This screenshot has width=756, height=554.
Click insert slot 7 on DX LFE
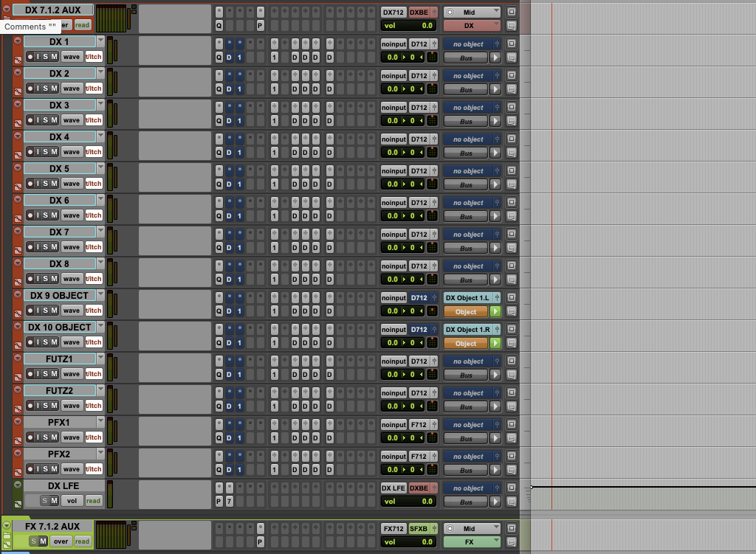click(x=230, y=502)
